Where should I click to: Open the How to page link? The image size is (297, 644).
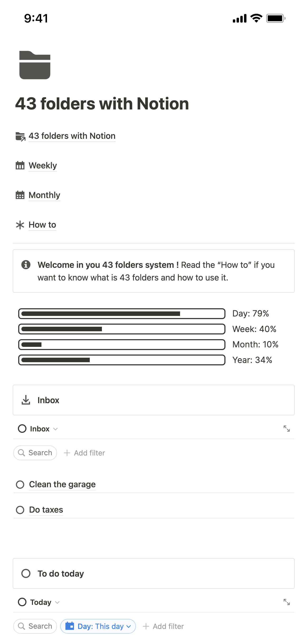point(42,225)
